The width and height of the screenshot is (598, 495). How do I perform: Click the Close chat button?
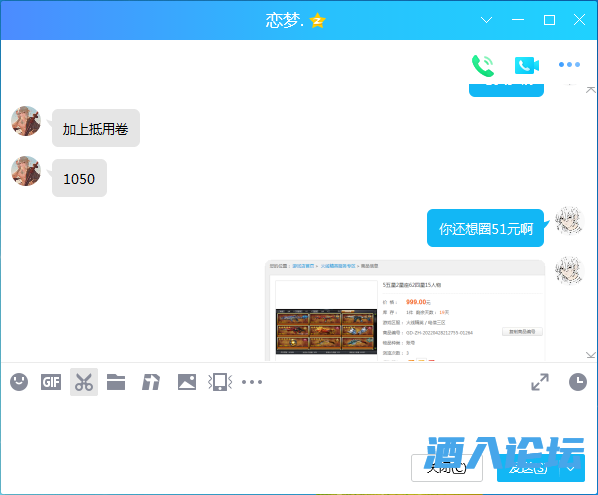click(447, 468)
